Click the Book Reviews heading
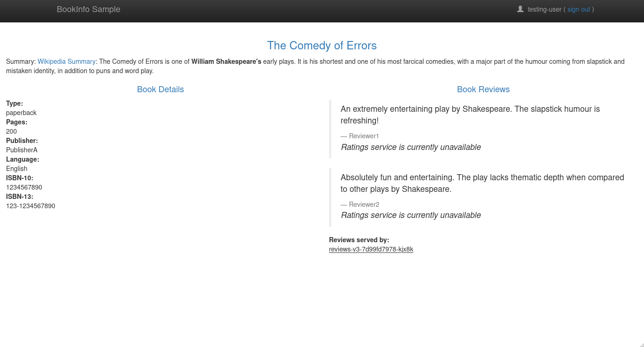 pyautogui.click(x=483, y=89)
